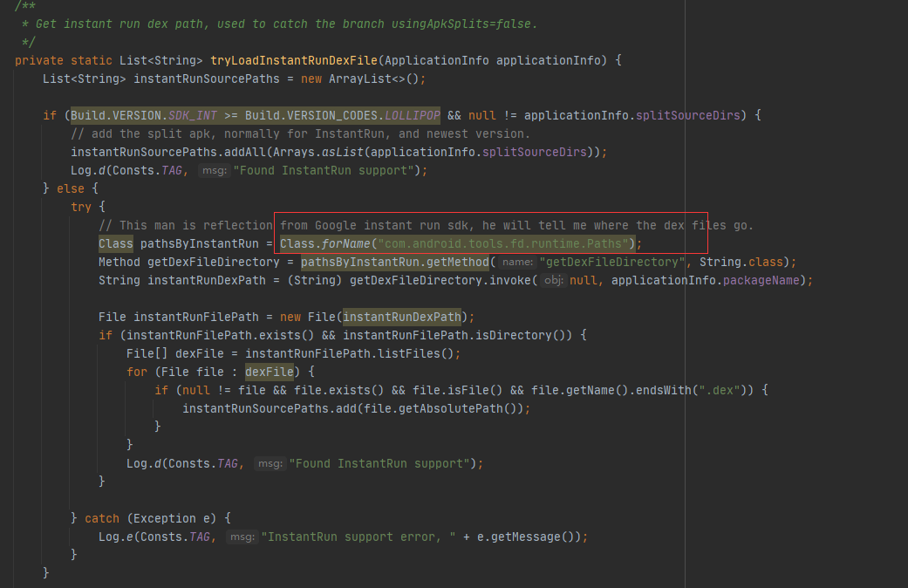Image resolution: width=908 pixels, height=588 pixels.
Task: Click splitSourceDirs inside Arrays.asList
Action: (x=535, y=152)
